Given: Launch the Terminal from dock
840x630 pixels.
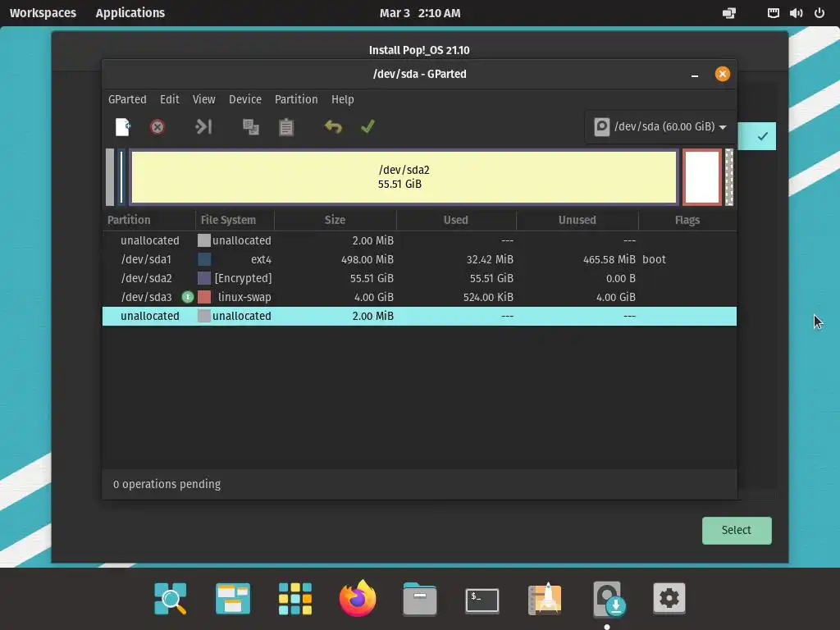Looking at the screenshot, I should pyautogui.click(x=482, y=600).
